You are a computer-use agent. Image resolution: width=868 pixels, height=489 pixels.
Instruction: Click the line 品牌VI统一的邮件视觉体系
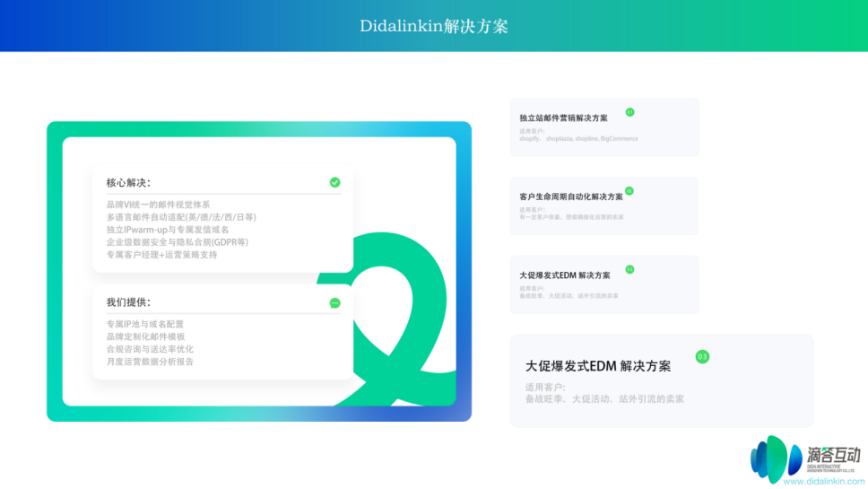[159, 205]
